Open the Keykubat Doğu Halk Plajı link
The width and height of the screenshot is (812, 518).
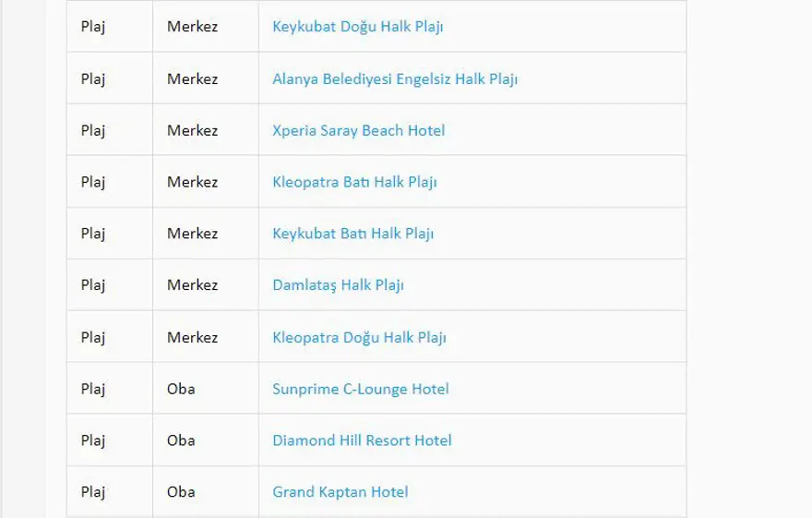tap(357, 27)
